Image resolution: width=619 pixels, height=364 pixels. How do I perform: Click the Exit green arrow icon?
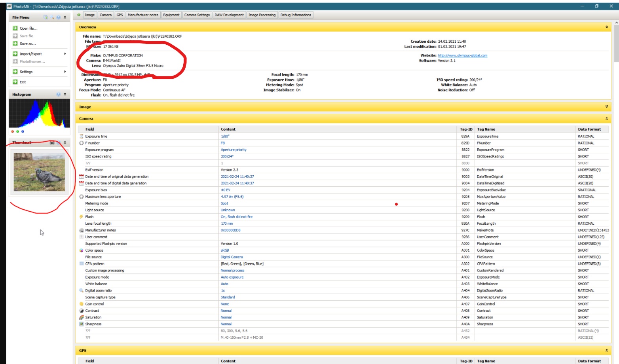(15, 82)
